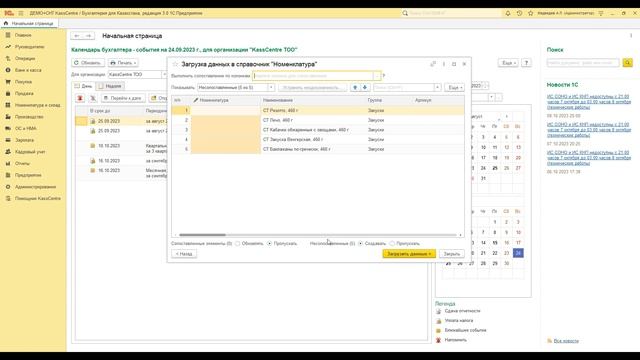Click the Поиск panel input field

coord(583,62)
